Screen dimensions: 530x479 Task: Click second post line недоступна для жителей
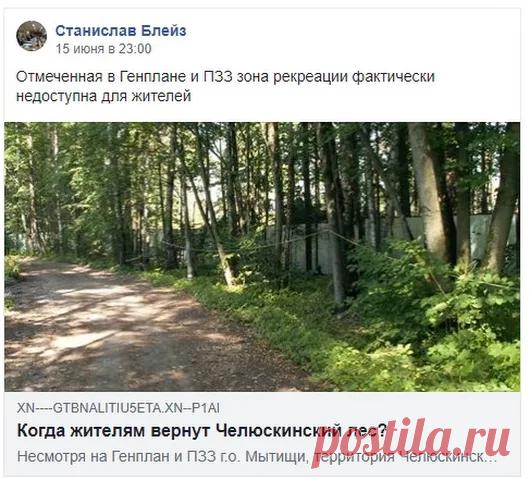point(103,96)
